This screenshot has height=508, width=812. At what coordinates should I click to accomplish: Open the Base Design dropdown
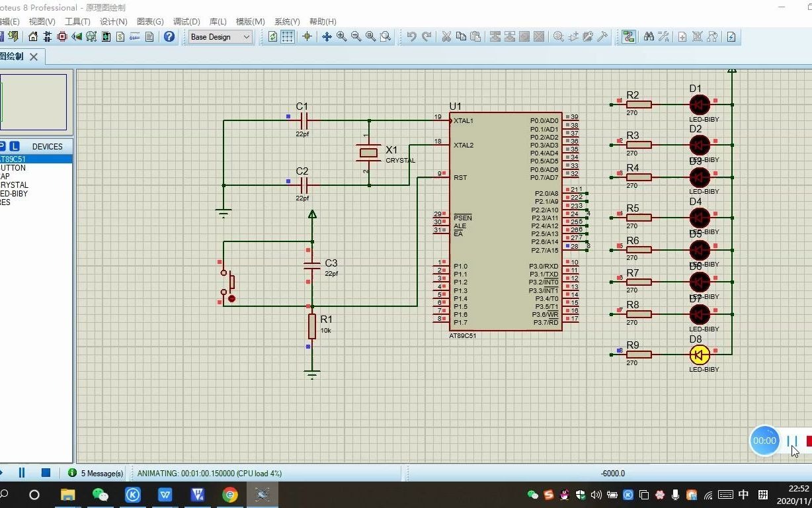pyautogui.click(x=220, y=37)
